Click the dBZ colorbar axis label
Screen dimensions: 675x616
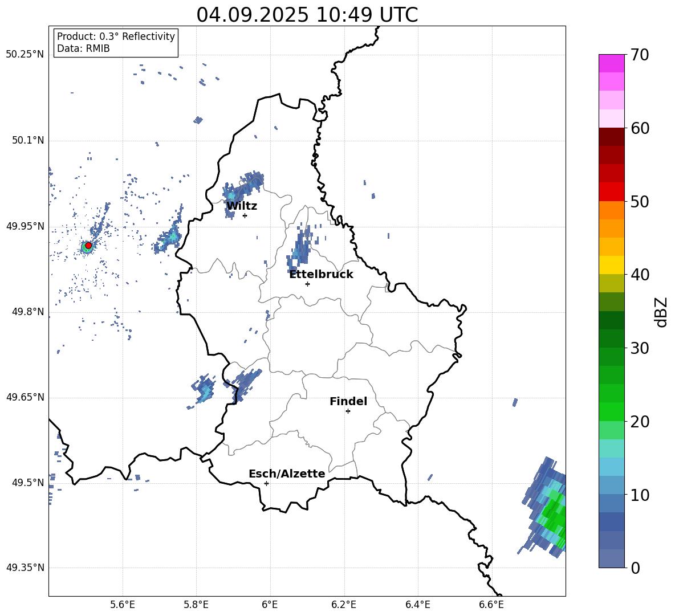coord(662,312)
